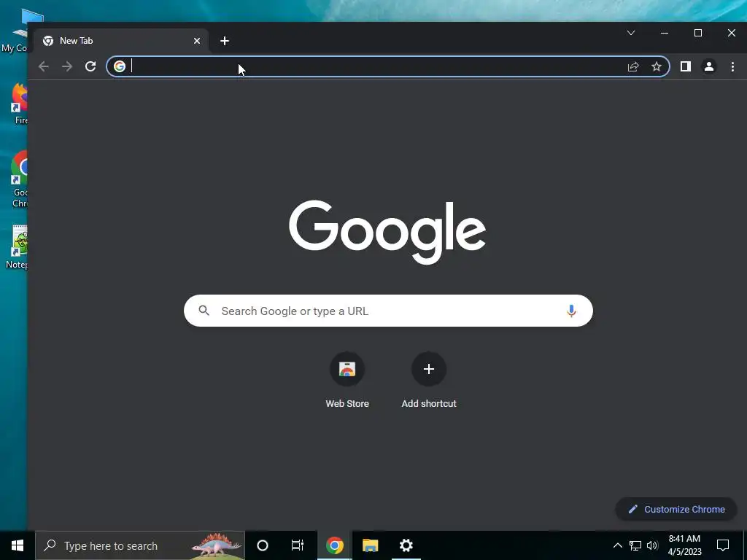747x560 pixels.
Task: Close the New Tab tab
Action: [x=197, y=41]
